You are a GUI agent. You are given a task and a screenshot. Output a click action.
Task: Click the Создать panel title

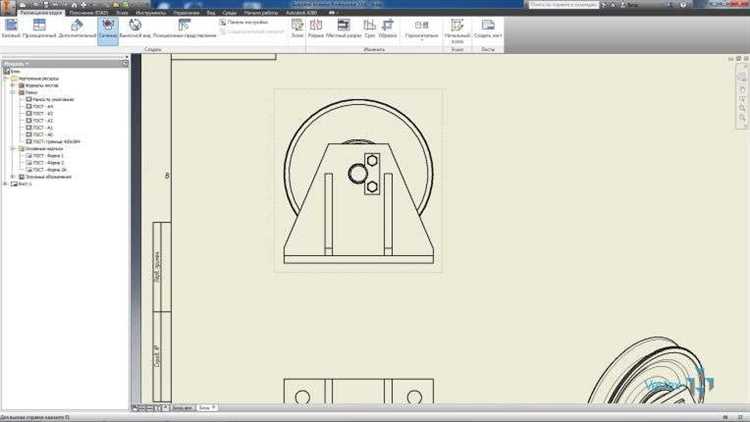coord(153,49)
